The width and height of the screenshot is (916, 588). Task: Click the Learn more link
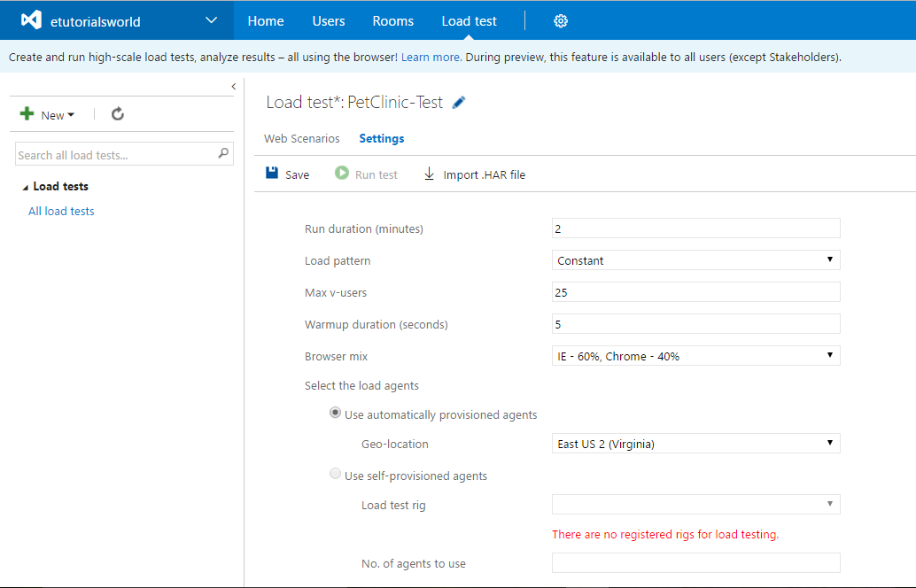click(x=431, y=58)
